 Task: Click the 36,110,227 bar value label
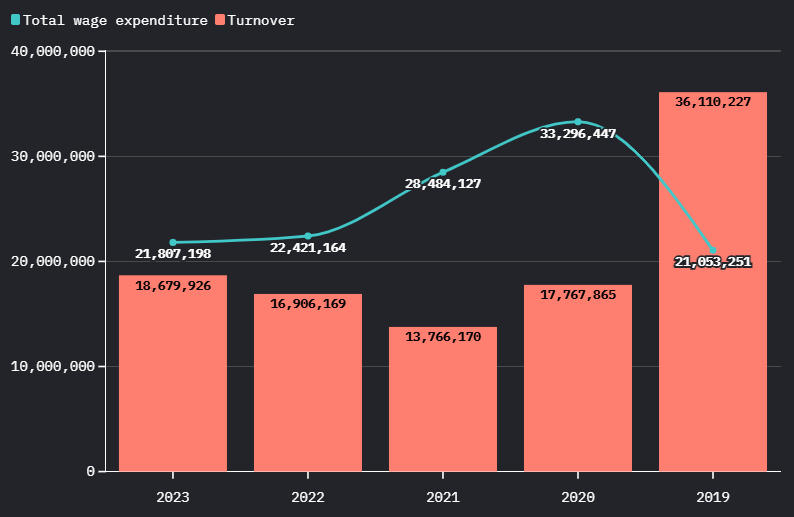click(x=713, y=102)
